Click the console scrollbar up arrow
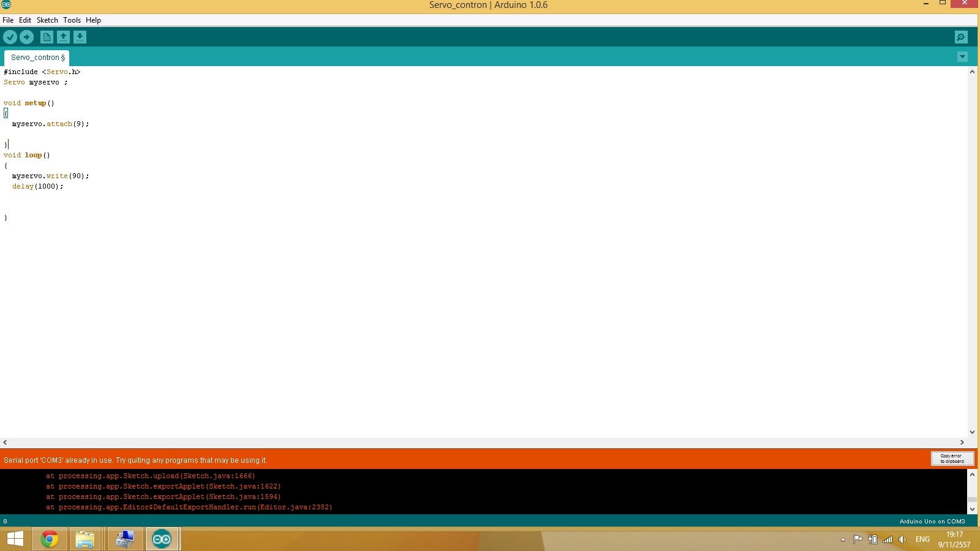 [972, 474]
